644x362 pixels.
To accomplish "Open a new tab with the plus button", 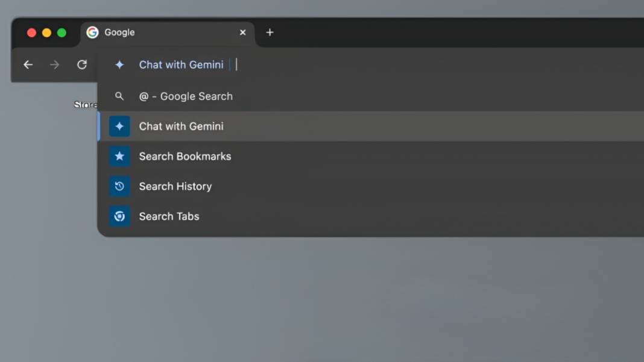I will click(x=270, y=33).
